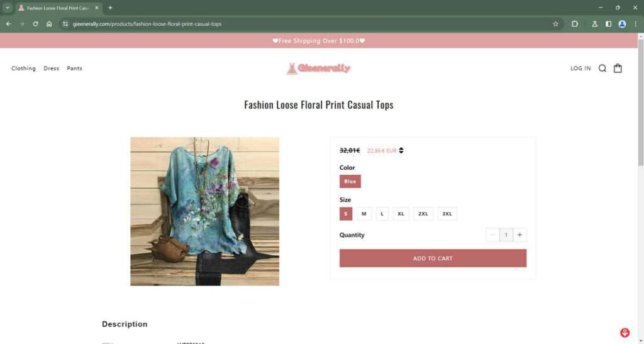644x344 pixels.
Task: Select the Blue color swatch
Action: click(x=350, y=182)
